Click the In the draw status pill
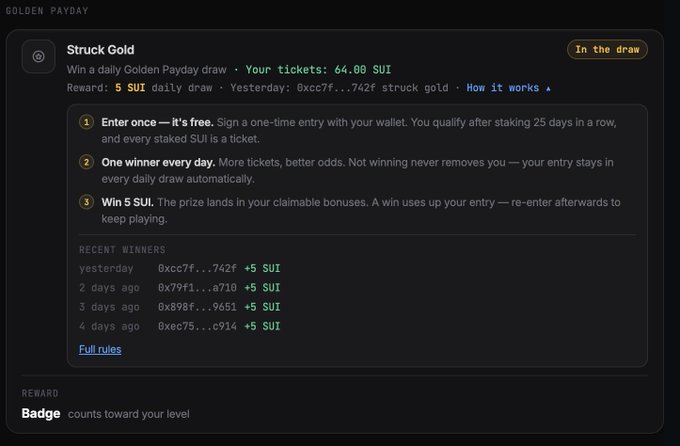The width and height of the screenshot is (680, 446). (607, 49)
